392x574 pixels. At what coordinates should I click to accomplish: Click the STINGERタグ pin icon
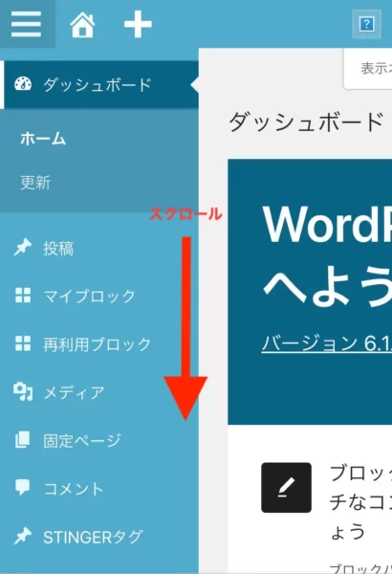[23, 536]
